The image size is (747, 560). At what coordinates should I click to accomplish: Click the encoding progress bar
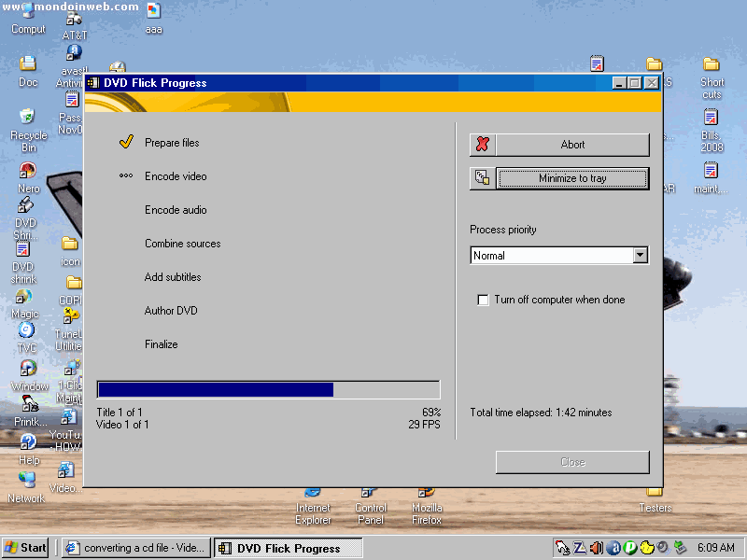(269, 389)
